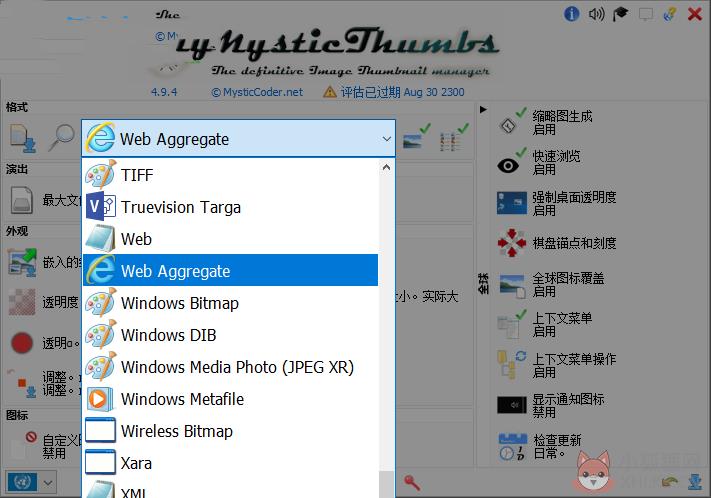
Task: Select highlighted Web Aggregate list entry
Action: coord(231,270)
